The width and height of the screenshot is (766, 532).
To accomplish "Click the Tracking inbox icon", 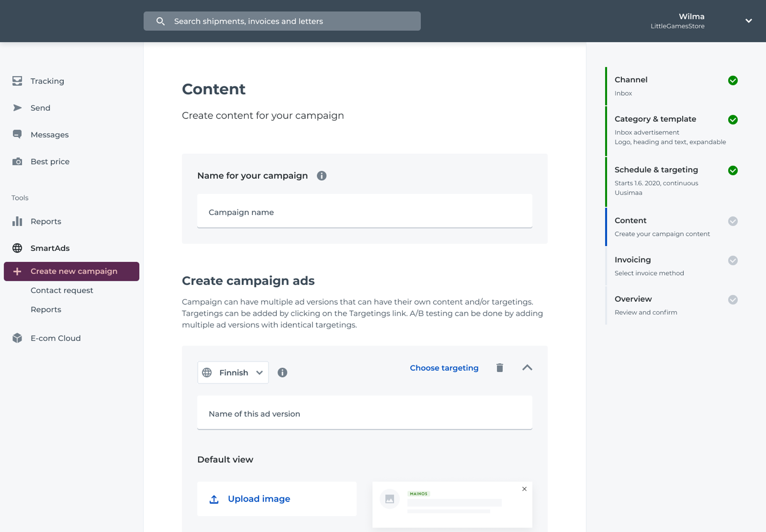I will click(x=17, y=81).
